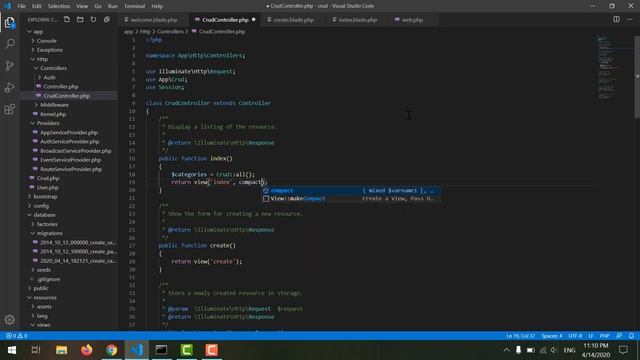
Task: Open the Terminal menu
Action: (x=134, y=6)
